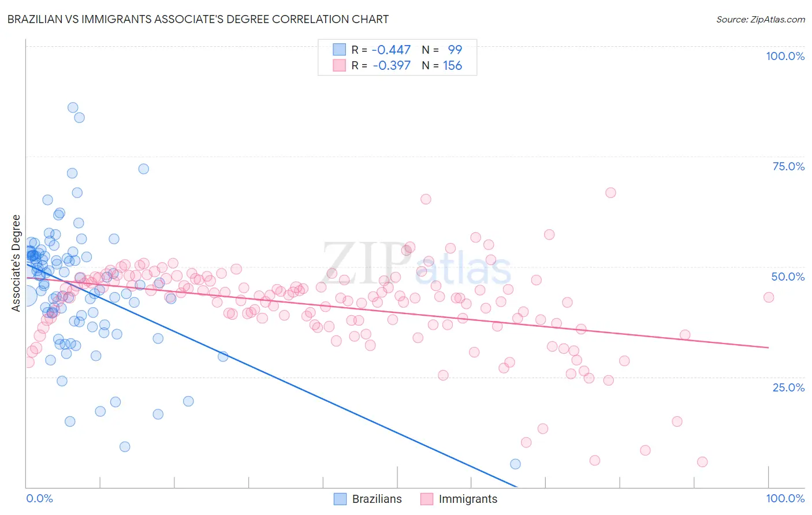Select the 50.0% y-axis tick label
812x515 pixels.
788,277
